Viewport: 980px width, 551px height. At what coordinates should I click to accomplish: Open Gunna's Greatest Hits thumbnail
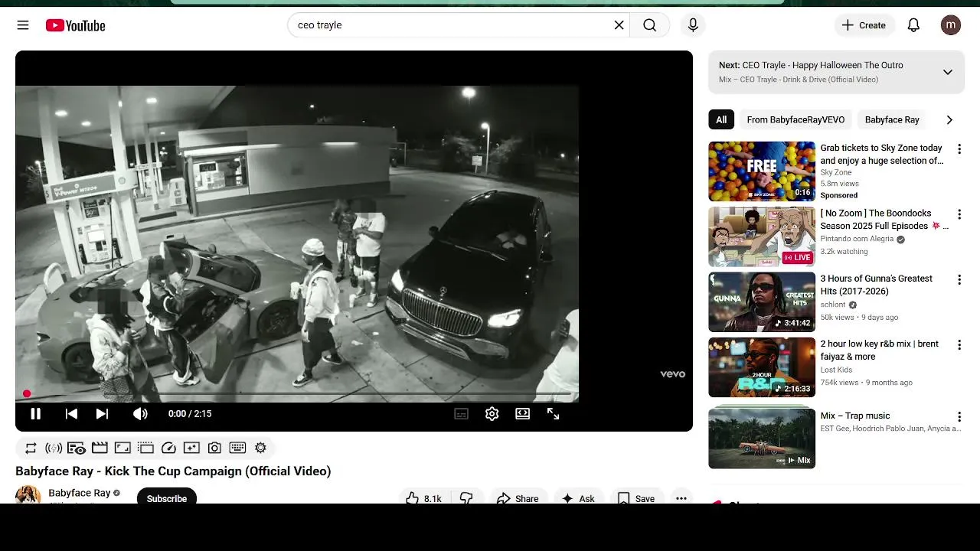click(762, 302)
